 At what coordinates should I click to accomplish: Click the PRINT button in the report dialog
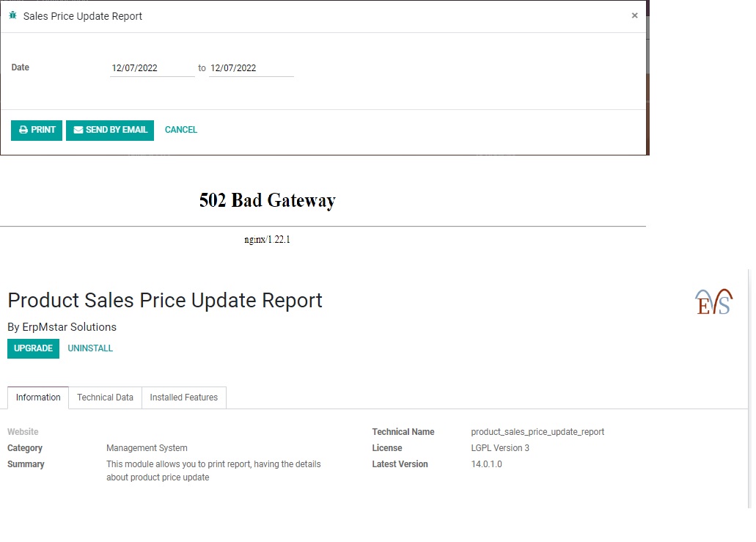37,130
